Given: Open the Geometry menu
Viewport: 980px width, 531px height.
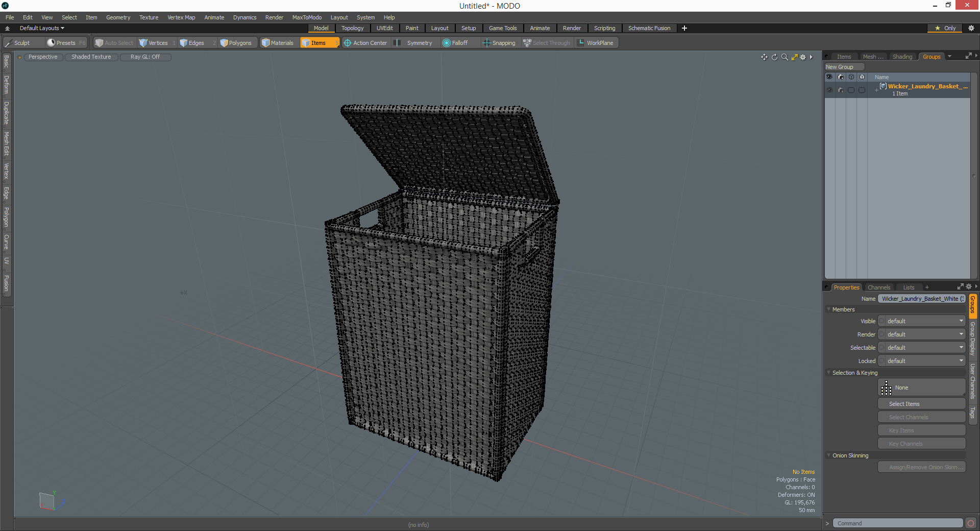Looking at the screenshot, I should (118, 17).
